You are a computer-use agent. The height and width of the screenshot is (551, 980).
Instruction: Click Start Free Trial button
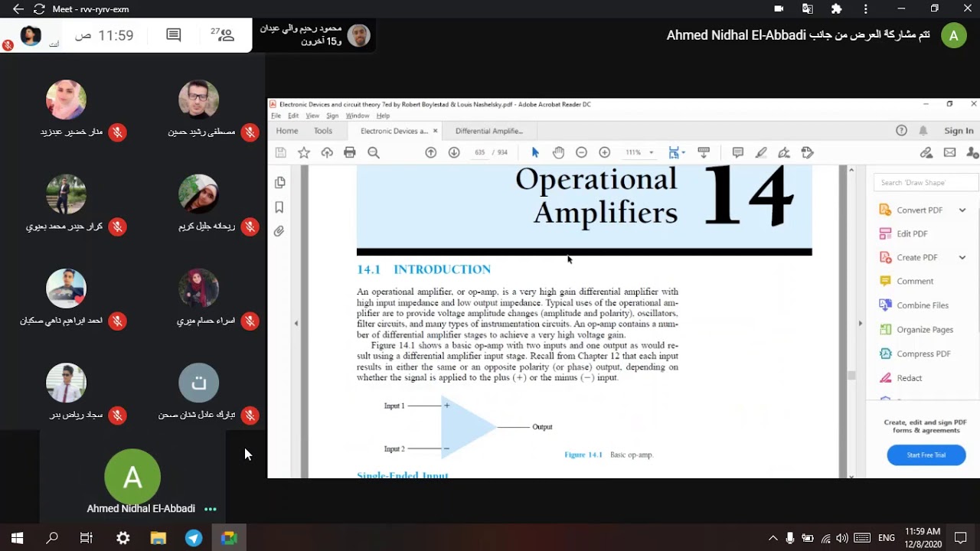click(926, 455)
